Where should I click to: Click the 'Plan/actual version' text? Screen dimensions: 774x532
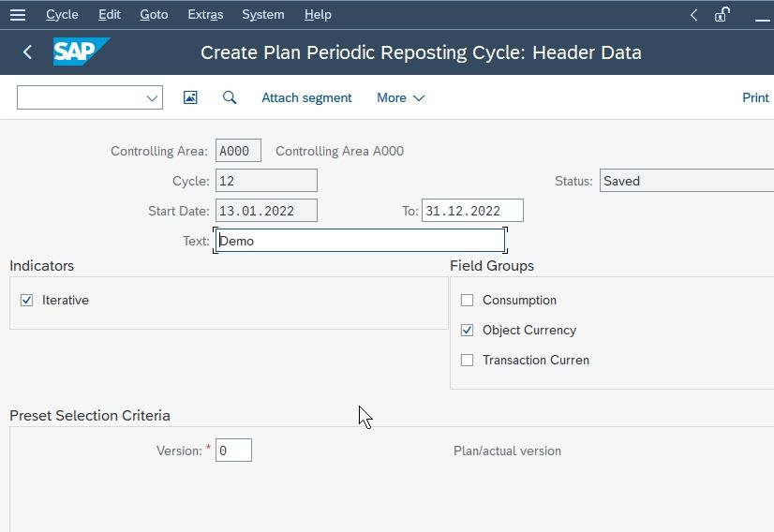[x=508, y=451]
